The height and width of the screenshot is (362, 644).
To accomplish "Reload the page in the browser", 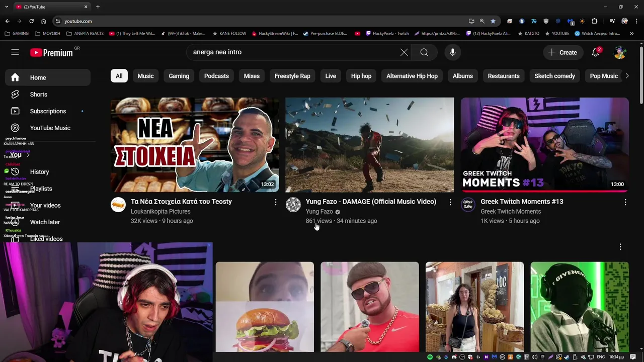I will pyautogui.click(x=31, y=21).
